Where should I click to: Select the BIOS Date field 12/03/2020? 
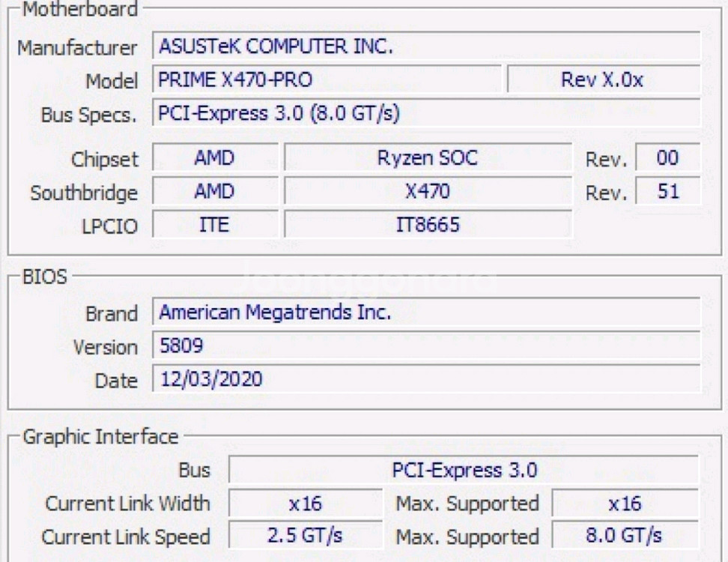(x=425, y=380)
